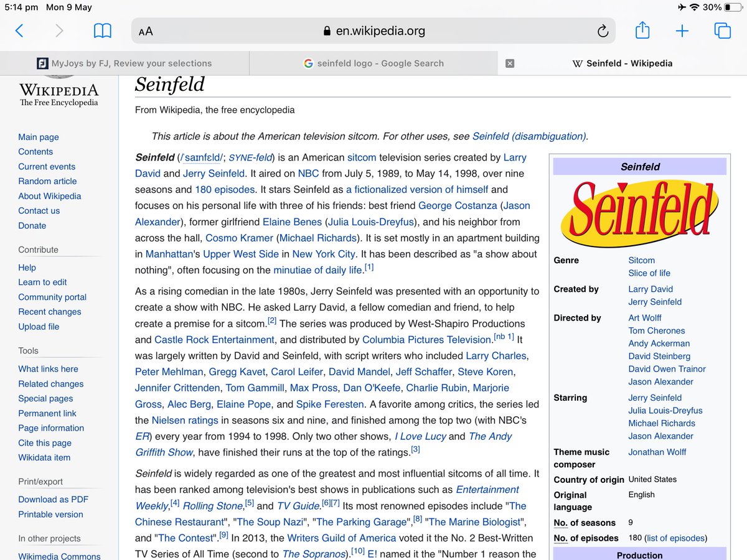Open The Soup Nazi episode link
This screenshot has height=560, width=747.
pos(270,522)
